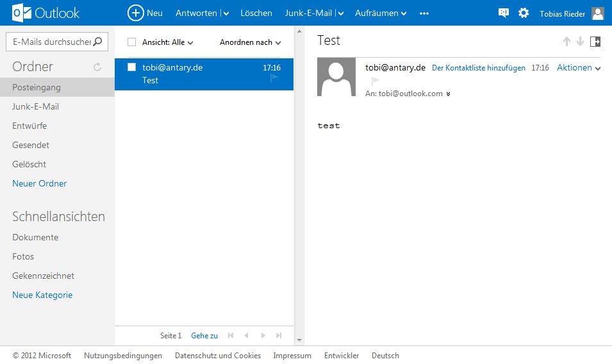Mark message via Junk-E-Mail button
This screenshot has width=612, height=364.
308,13
